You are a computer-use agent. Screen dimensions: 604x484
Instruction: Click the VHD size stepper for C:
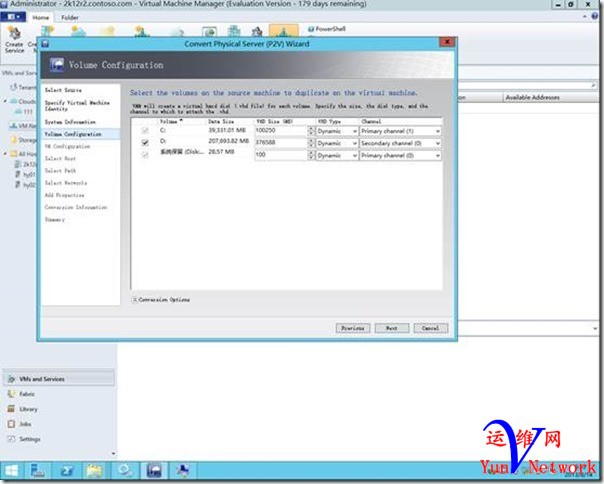[311, 131]
